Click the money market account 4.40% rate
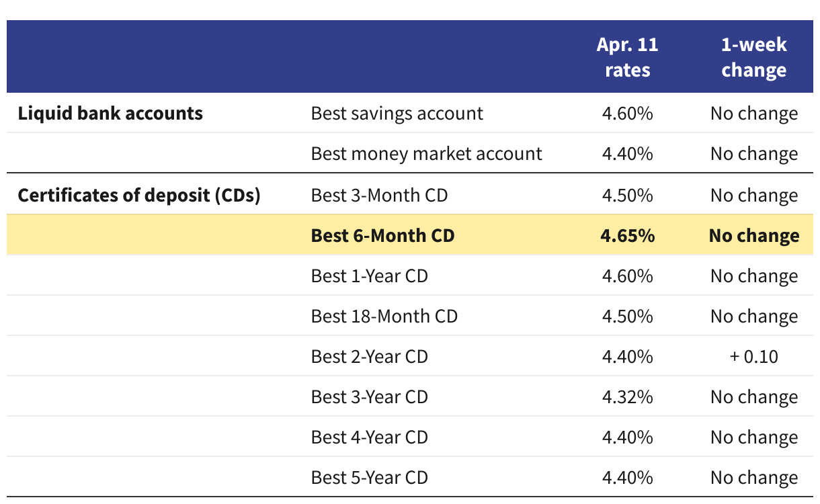This screenshot has height=504, width=820. coord(627,154)
